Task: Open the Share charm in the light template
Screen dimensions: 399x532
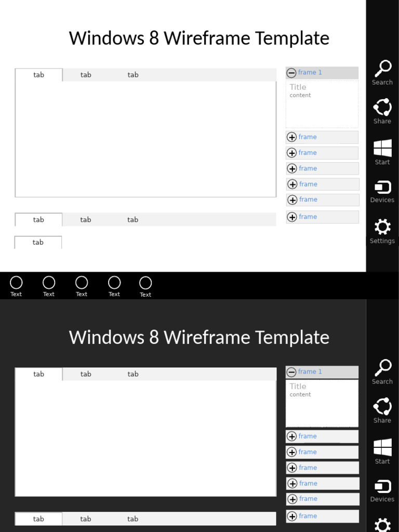Action: pos(382,112)
